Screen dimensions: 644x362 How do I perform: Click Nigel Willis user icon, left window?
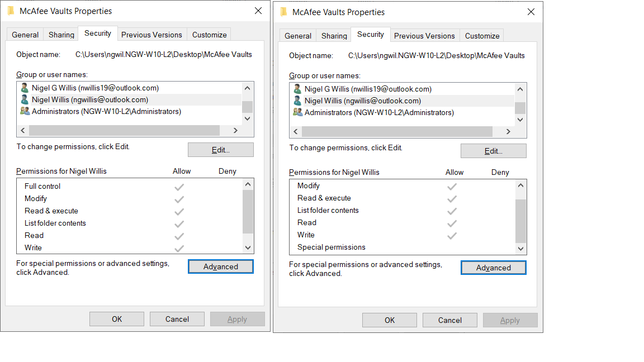coord(25,99)
